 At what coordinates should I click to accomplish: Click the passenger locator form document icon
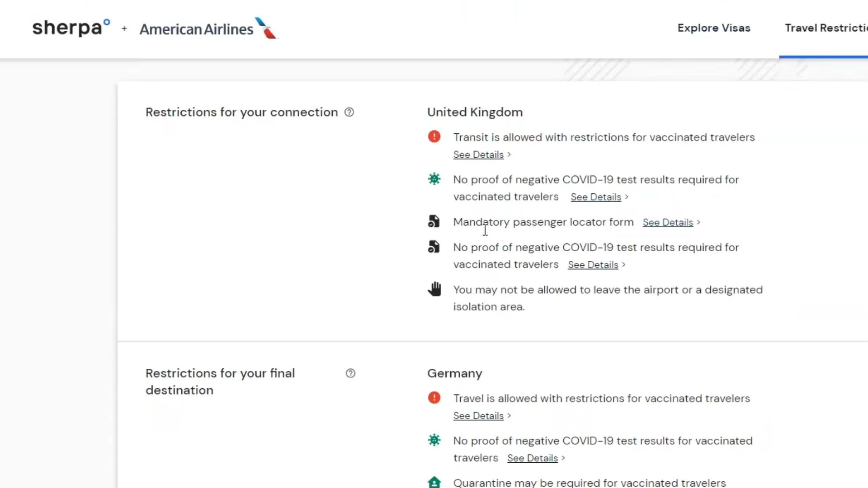pyautogui.click(x=434, y=221)
